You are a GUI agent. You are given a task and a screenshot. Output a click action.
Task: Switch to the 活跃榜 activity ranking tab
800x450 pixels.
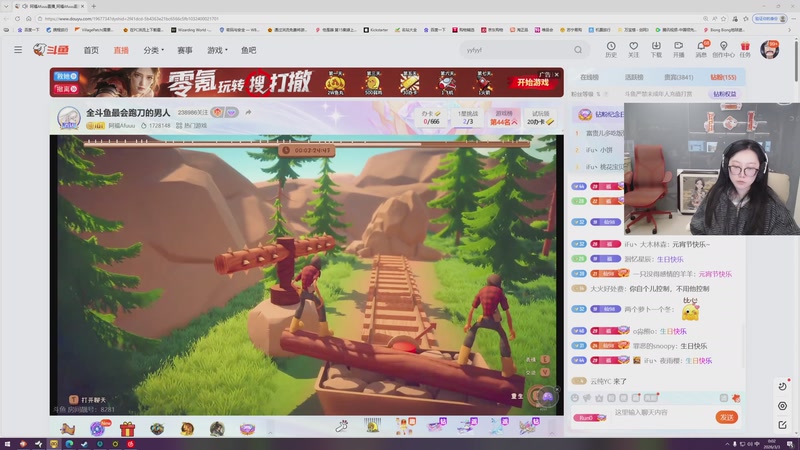(634, 77)
